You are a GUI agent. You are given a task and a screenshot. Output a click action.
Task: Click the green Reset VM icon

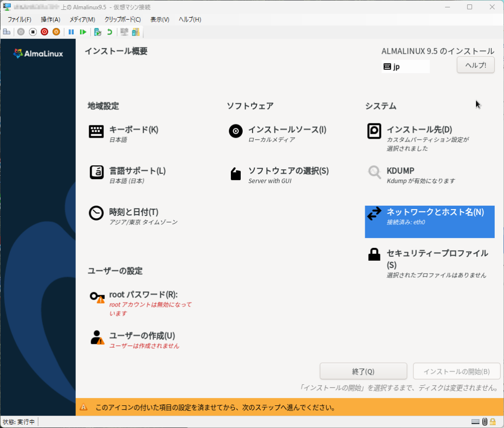pyautogui.click(x=83, y=32)
